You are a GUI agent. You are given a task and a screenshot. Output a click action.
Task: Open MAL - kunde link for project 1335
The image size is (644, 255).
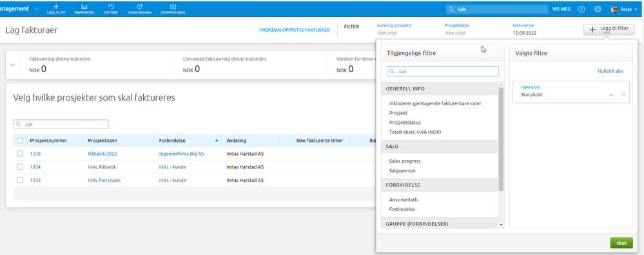173,180
